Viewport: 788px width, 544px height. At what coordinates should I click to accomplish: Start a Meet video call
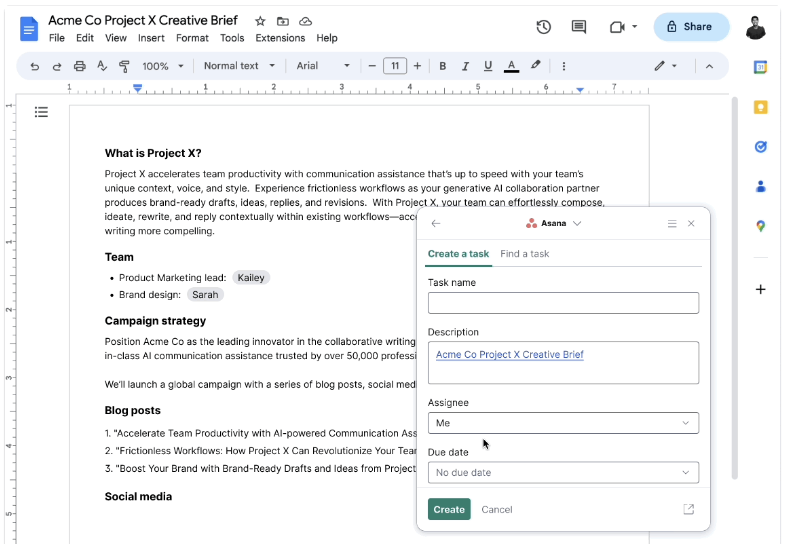click(617, 27)
